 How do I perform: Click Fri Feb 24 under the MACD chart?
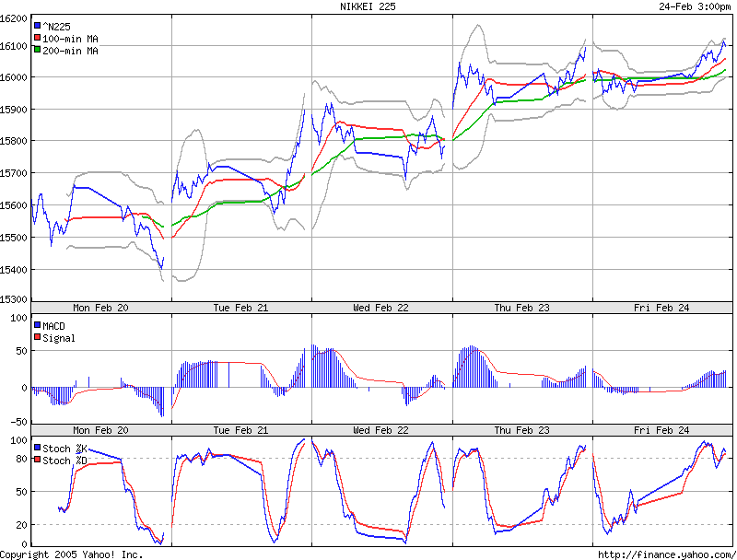coord(661,430)
